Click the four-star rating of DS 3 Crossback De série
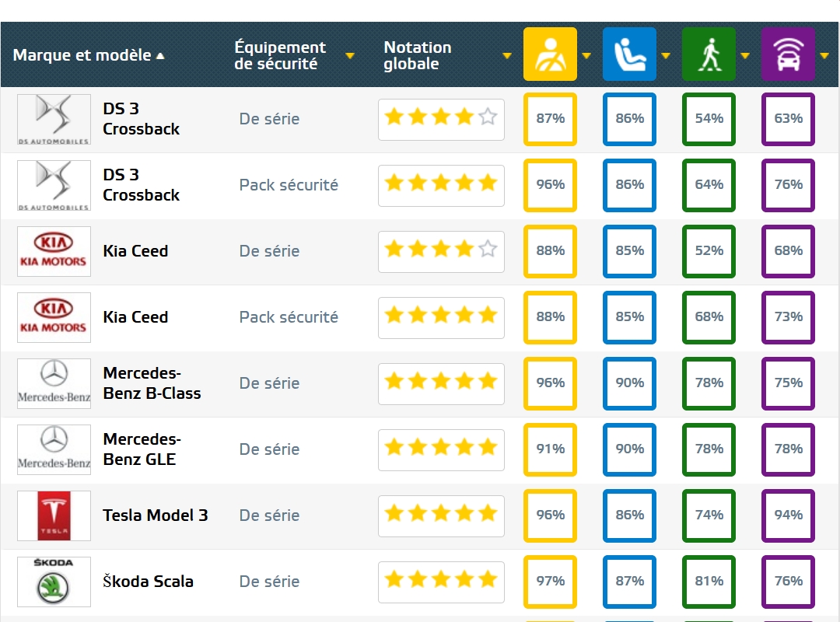The width and height of the screenshot is (840, 622). (441, 120)
